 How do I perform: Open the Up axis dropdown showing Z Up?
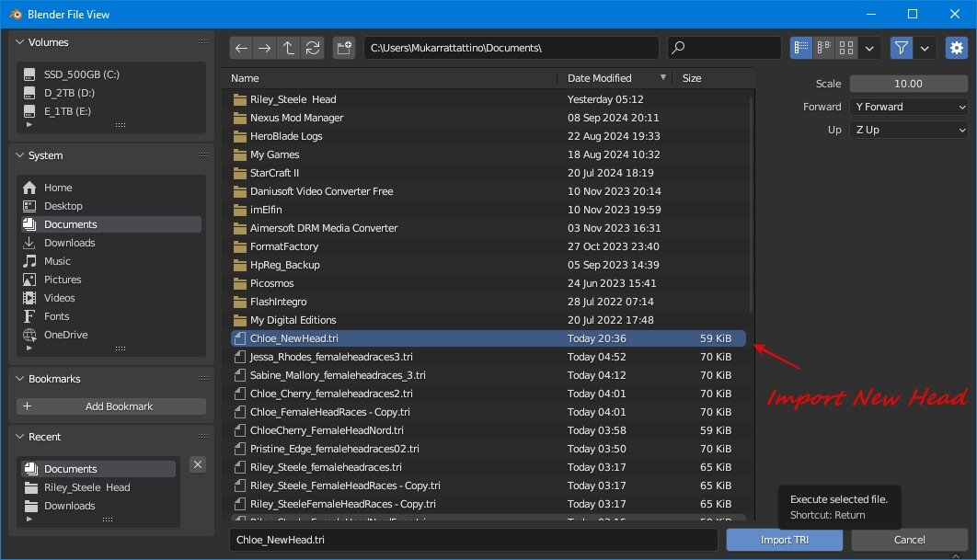[x=909, y=130]
